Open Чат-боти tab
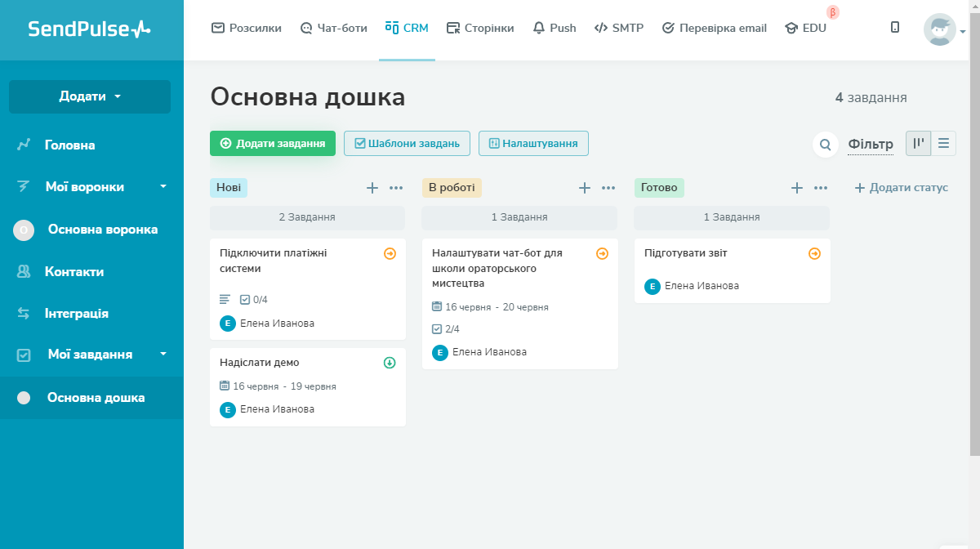The height and width of the screenshot is (549, 980). (334, 28)
